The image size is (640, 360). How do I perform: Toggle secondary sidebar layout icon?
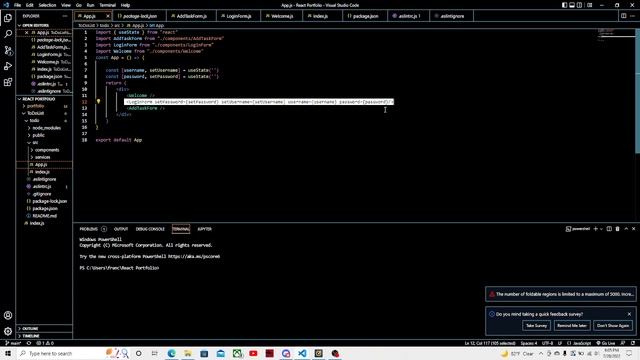click(x=579, y=5)
